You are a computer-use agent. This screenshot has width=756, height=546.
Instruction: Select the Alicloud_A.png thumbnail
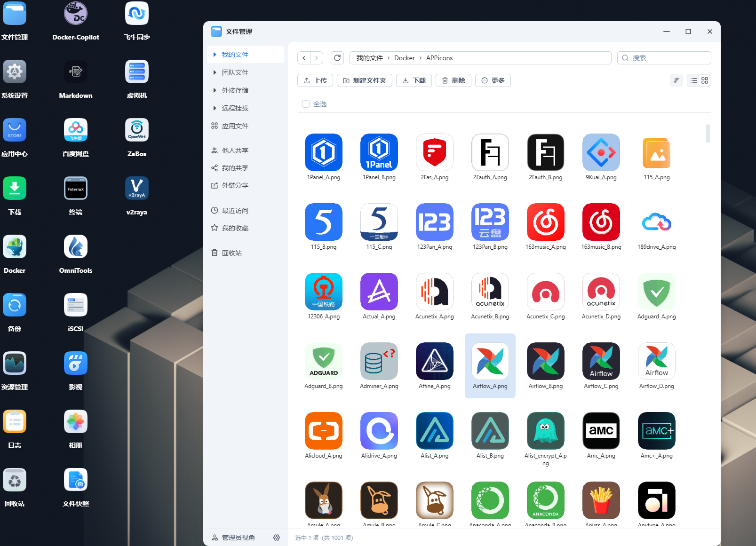pyautogui.click(x=324, y=431)
